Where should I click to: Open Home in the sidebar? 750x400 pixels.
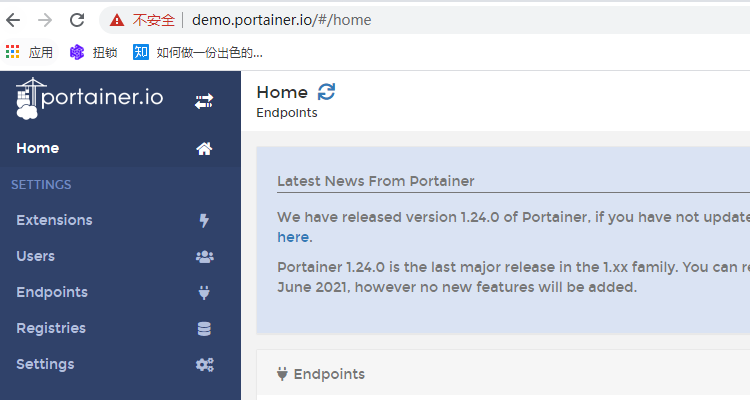coord(38,148)
